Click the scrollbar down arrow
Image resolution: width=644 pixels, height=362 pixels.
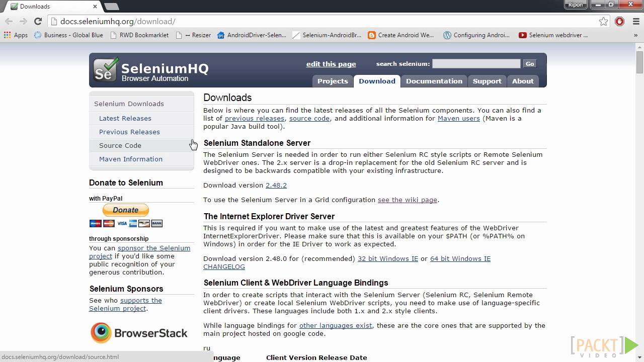[x=639, y=357]
